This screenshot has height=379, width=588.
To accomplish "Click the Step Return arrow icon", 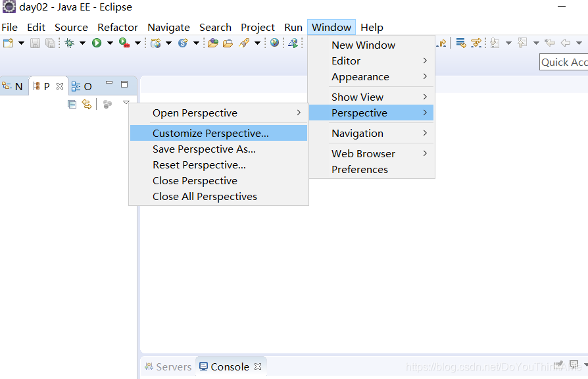I will coord(443,43).
